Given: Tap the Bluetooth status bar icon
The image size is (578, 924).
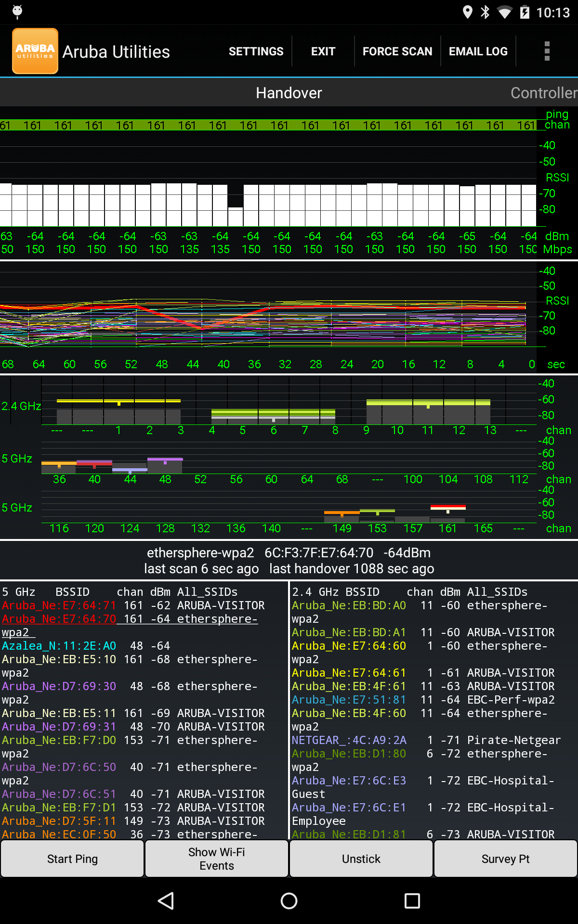Looking at the screenshot, I should [485, 12].
